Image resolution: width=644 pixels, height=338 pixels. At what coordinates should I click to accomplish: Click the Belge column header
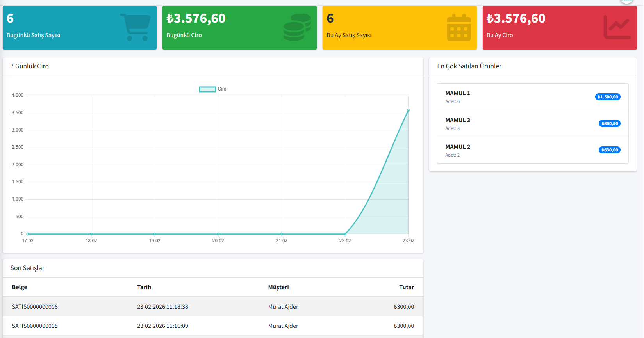(x=20, y=287)
